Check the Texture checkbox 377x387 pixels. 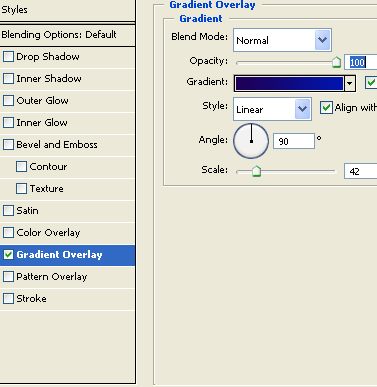(x=21, y=189)
